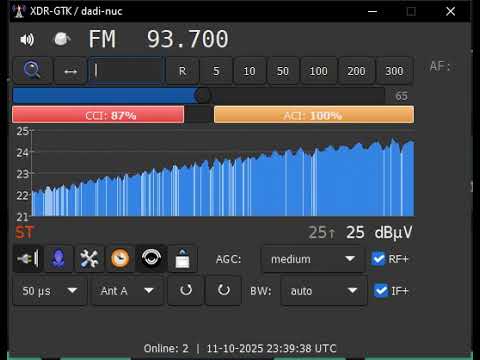Viewport: 480px width, 360px height.
Task: Click the clipboard-like icon next to eye
Action: 182,259
